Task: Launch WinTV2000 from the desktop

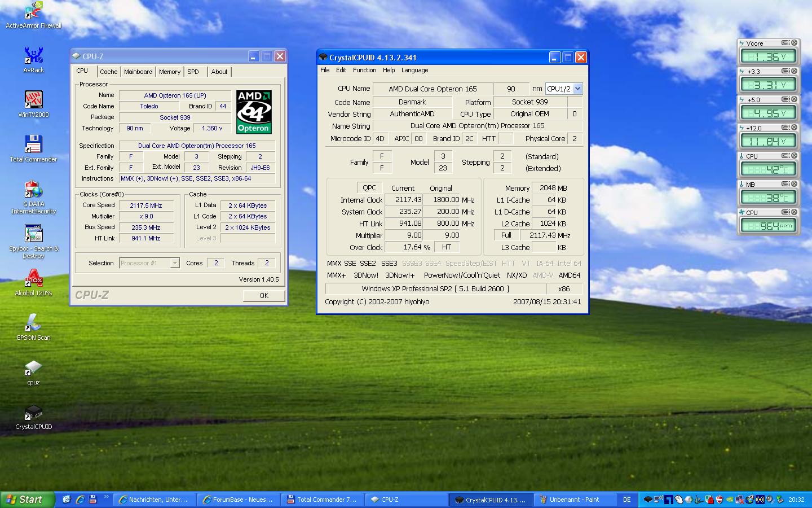Action: click(33, 104)
